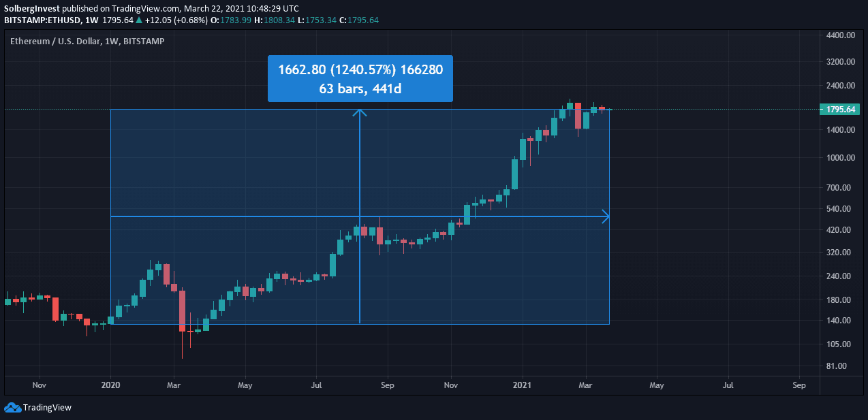The image size is (868, 420).
Task: Click the High value H:1808.34
Action: (x=275, y=20)
